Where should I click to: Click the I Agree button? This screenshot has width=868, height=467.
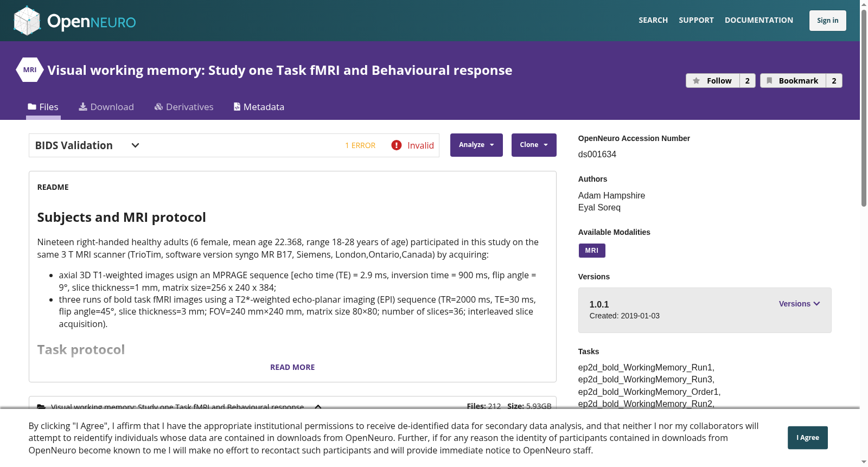pos(808,438)
